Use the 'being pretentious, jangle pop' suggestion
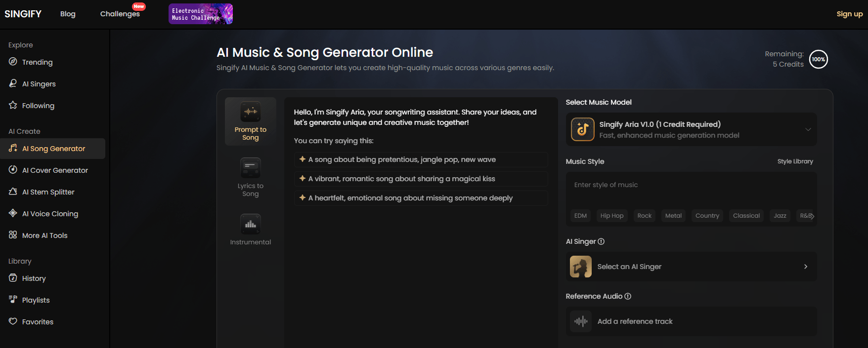Viewport: 868px width, 348px height. click(421, 159)
